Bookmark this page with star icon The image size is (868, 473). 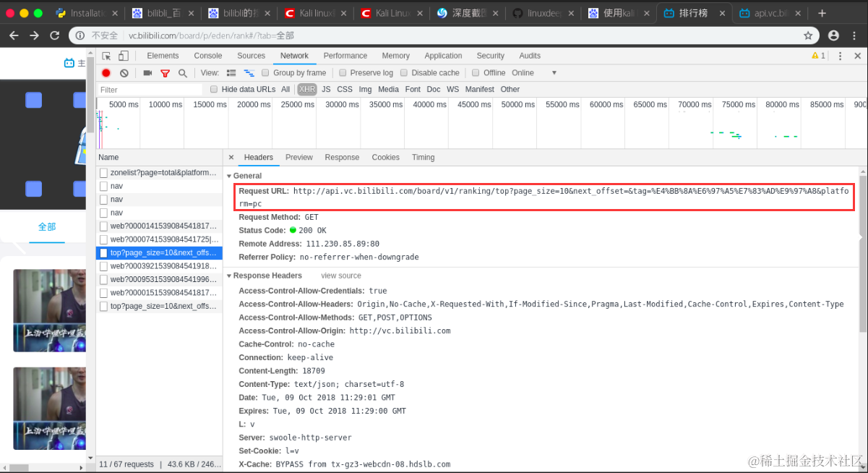tap(808, 35)
